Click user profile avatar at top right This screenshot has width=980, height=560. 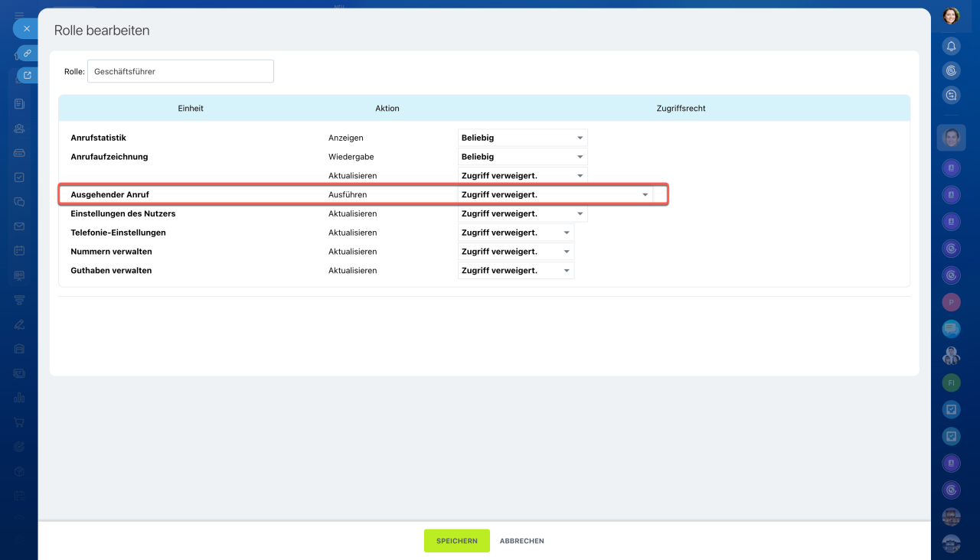click(951, 16)
